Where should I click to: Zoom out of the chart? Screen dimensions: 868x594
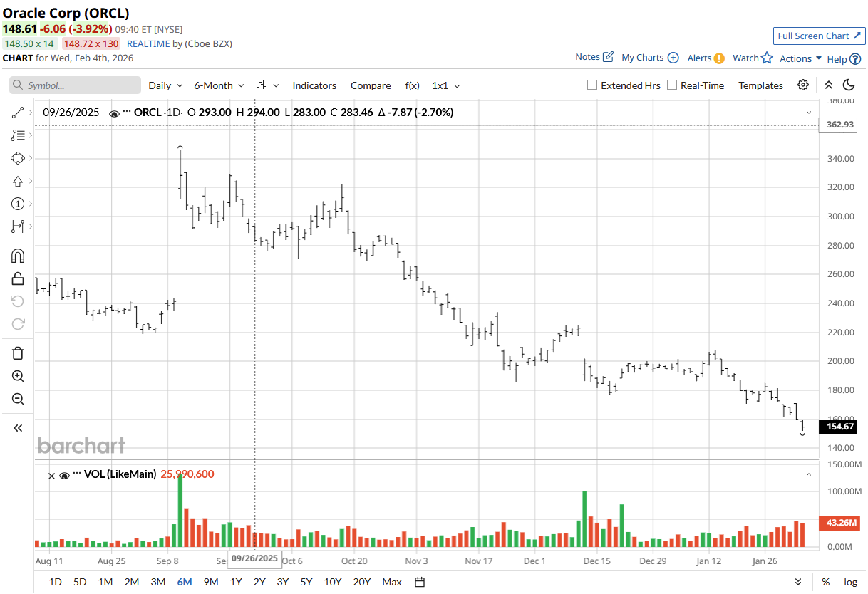[x=18, y=399]
